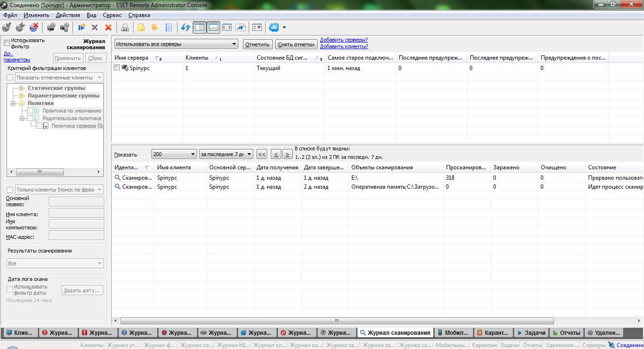Click the Параметрические группы folder icon

pos(21,96)
